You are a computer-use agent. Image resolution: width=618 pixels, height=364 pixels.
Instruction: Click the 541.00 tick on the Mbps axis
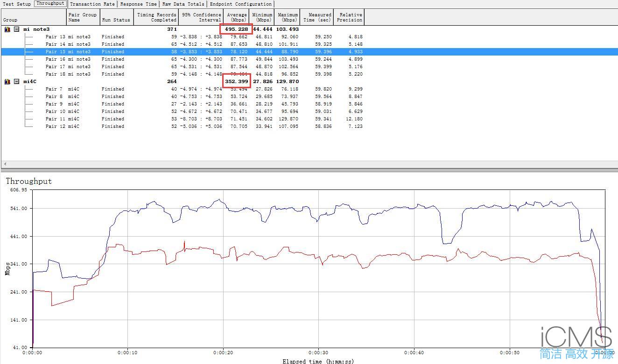click(x=20, y=209)
